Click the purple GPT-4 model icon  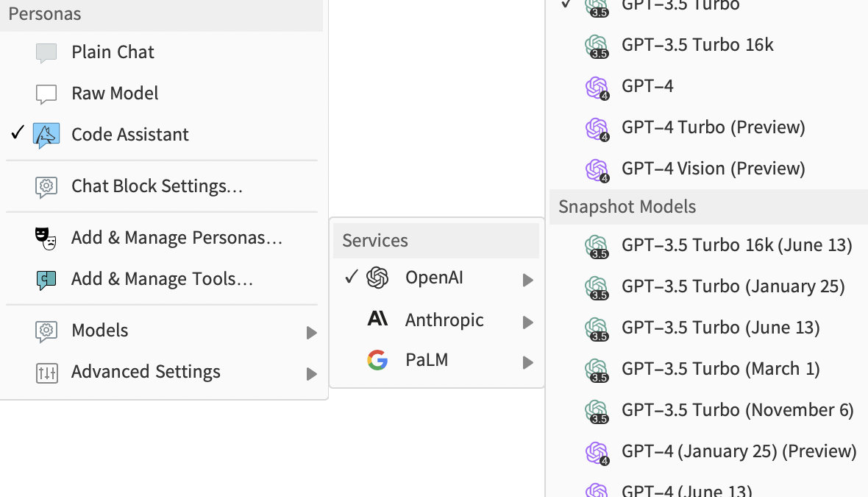pyautogui.click(x=597, y=88)
